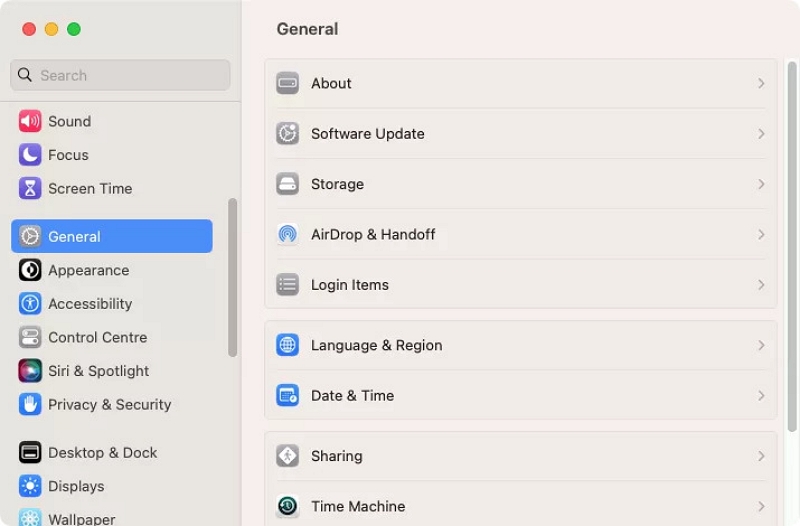Click the Control Centre toggles icon
The height and width of the screenshot is (526, 800).
(x=30, y=337)
